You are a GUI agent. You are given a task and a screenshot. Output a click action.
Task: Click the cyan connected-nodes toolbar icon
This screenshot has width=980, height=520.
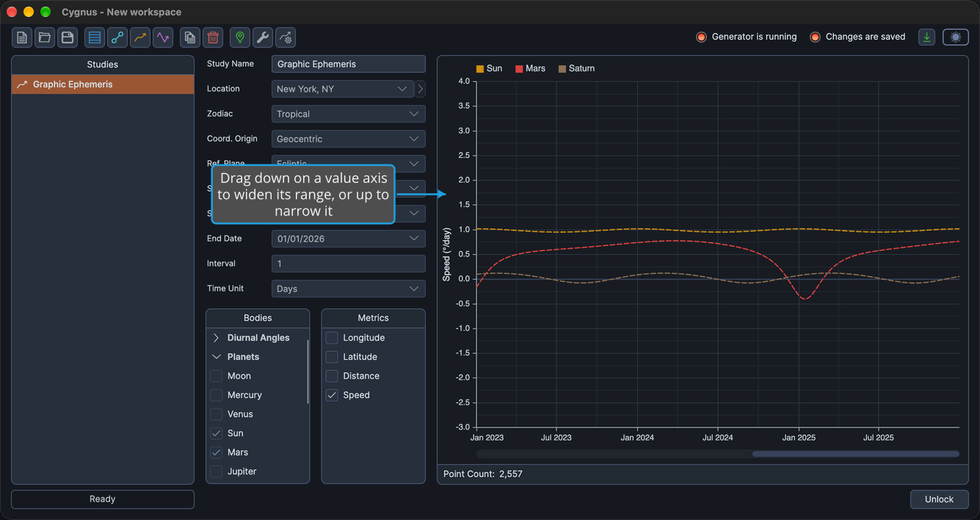pos(117,37)
